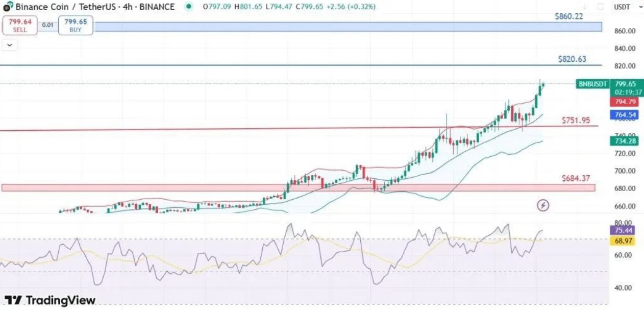Click the lightning bolt event icon
Viewport: 644px width, 310px height.
click(x=543, y=205)
